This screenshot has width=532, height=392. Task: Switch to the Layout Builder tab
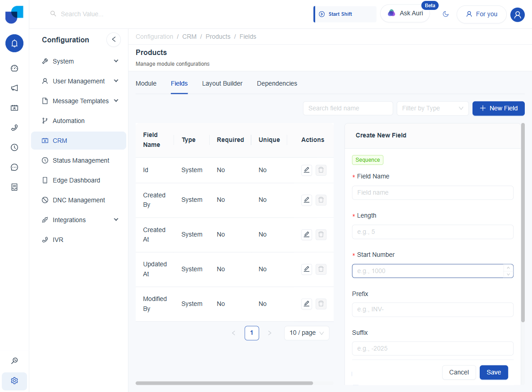point(222,83)
